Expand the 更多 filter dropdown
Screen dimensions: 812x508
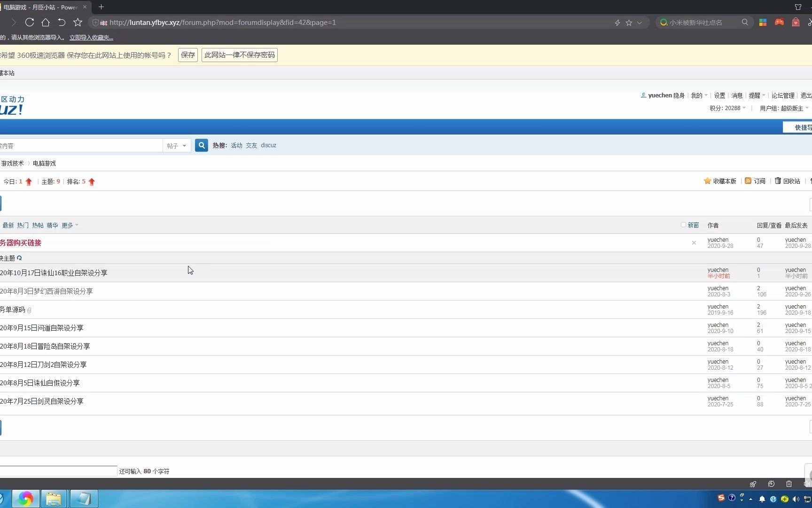70,225
